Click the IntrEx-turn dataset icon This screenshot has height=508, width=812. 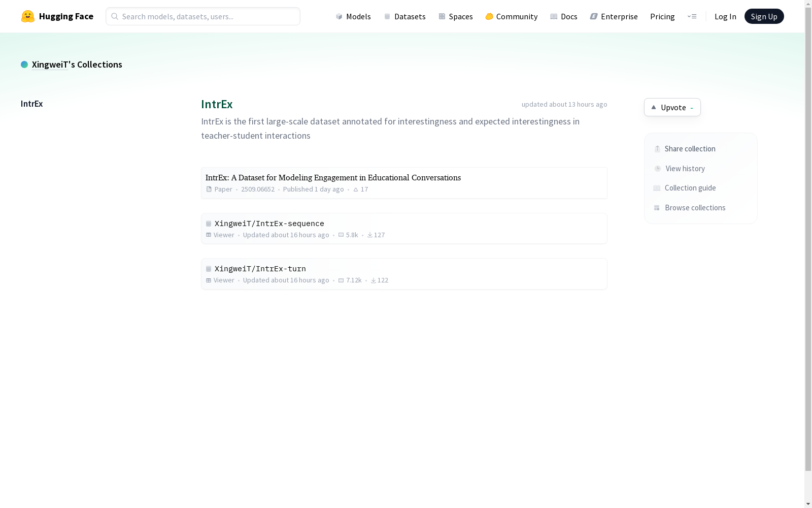pos(209,269)
